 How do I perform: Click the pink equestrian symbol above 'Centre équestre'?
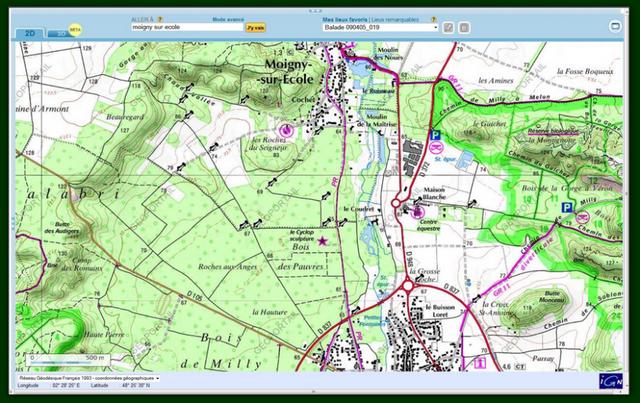(417, 212)
